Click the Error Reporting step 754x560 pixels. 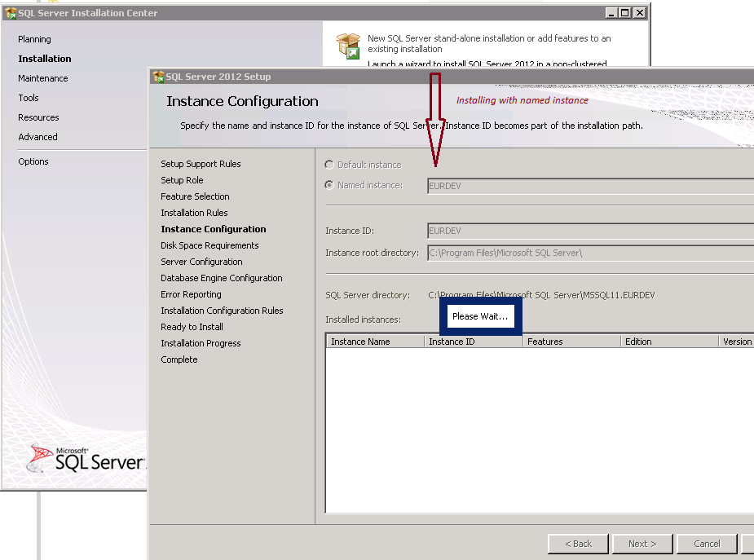[191, 294]
